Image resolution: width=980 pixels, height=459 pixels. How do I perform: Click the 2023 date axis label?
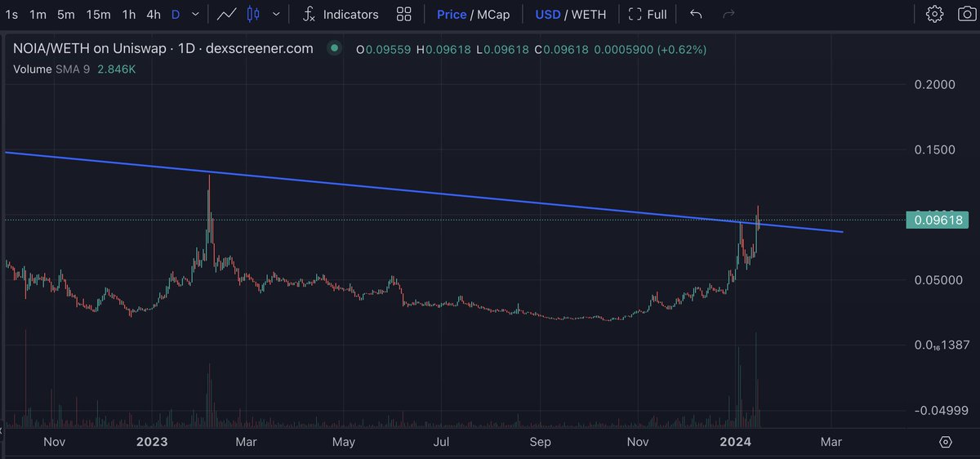152,442
